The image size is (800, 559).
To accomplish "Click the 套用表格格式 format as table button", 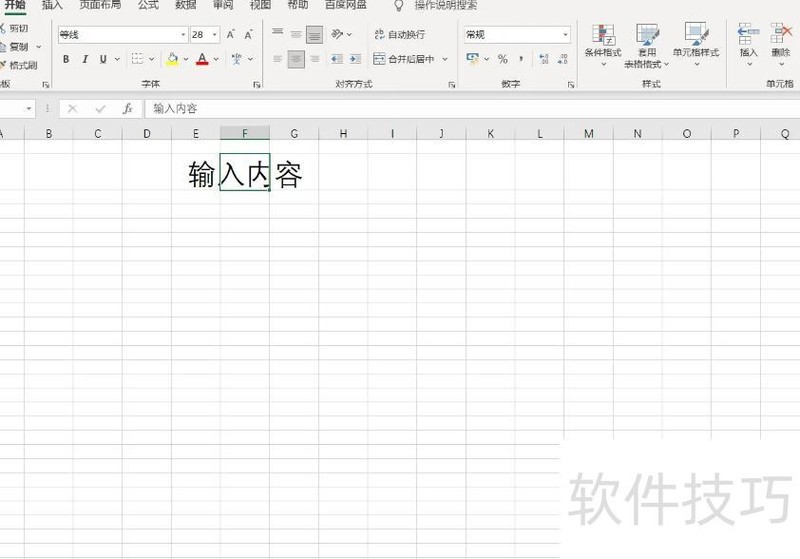I will [646, 46].
